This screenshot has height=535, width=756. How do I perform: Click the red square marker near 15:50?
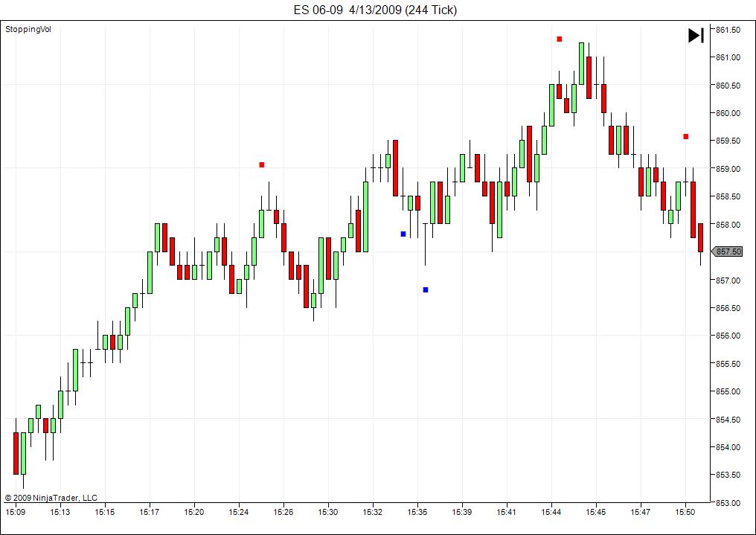[685, 136]
